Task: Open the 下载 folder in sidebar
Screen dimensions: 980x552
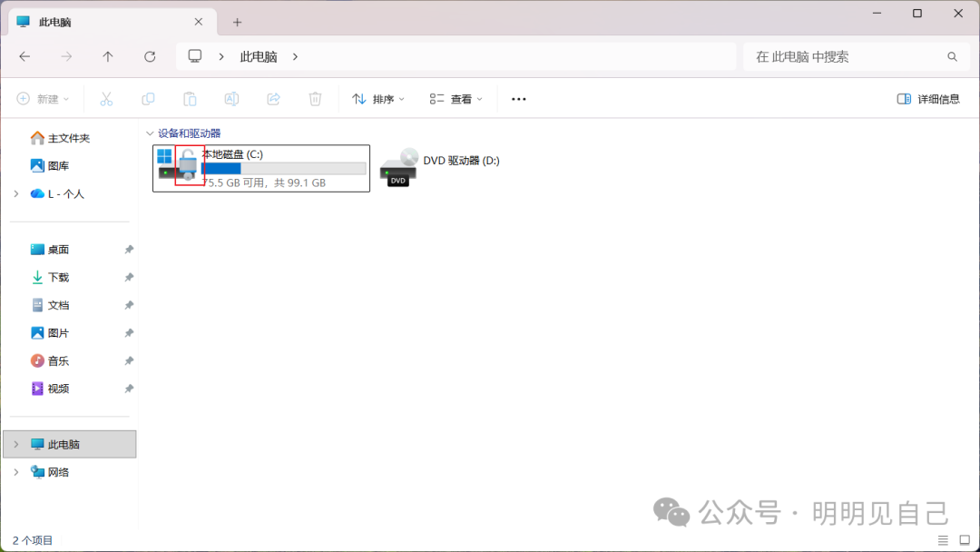Action: pyautogui.click(x=58, y=277)
